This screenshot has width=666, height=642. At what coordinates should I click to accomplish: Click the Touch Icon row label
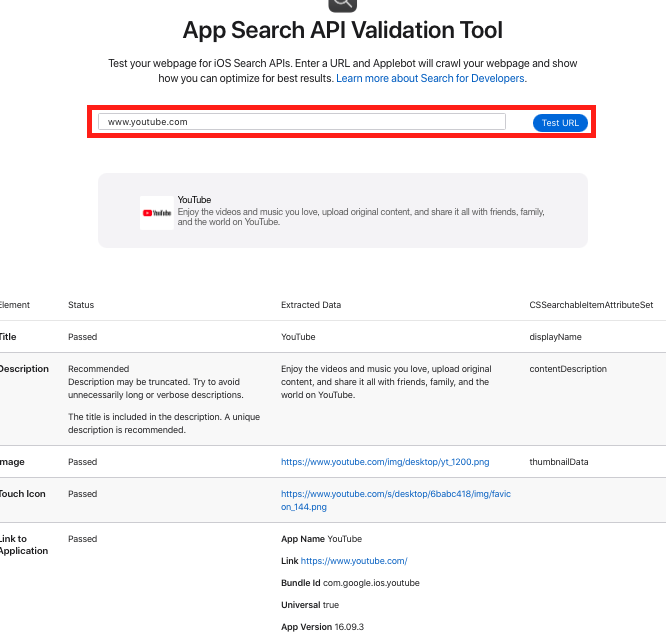[23, 494]
